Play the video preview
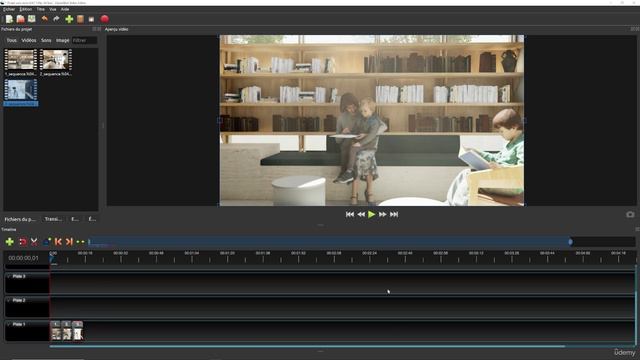This screenshot has height=360, width=640. 371,214
